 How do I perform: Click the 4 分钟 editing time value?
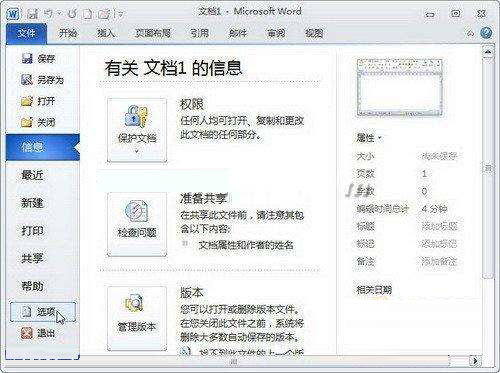pyautogui.click(x=434, y=209)
